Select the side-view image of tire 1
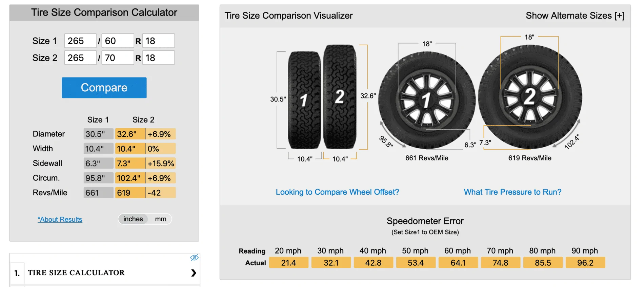644x287 pixels. click(x=303, y=100)
